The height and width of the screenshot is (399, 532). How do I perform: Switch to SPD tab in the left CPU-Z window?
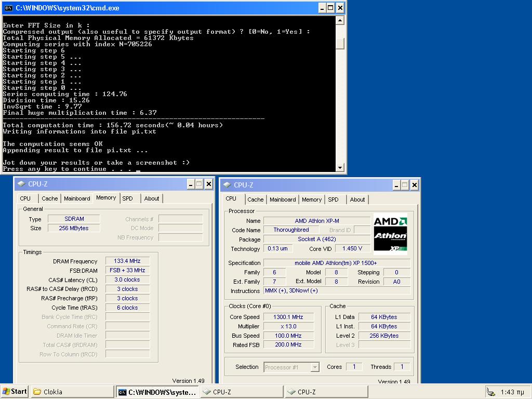click(128, 198)
